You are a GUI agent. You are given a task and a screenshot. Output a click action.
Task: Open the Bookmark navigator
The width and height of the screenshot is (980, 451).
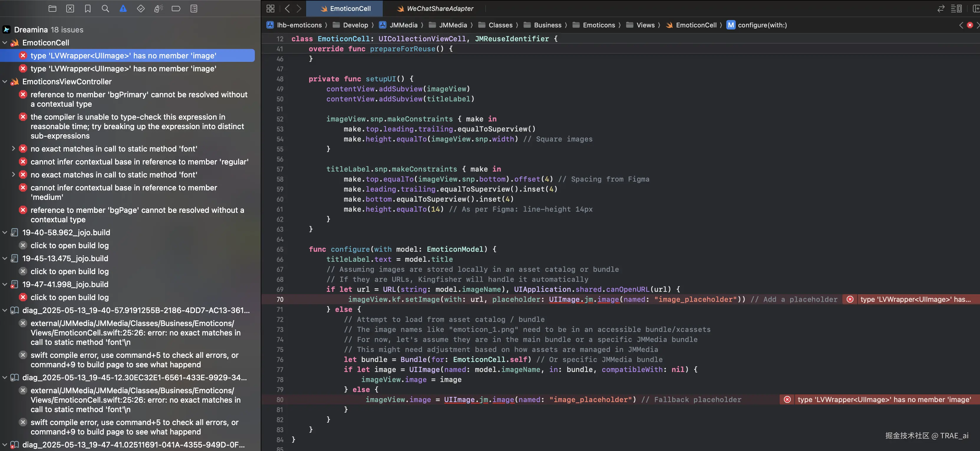(x=88, y=8)
